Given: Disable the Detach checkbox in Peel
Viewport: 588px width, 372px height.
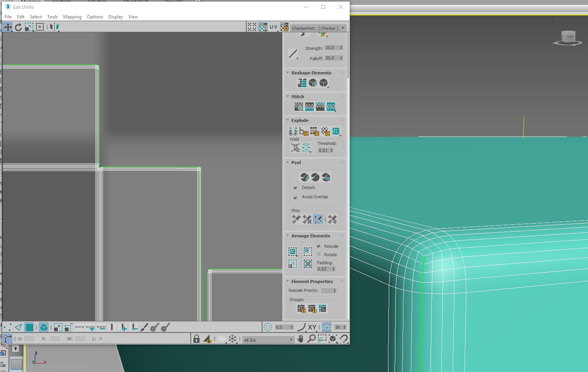Looking at the screenshot, I should coord(295,188).
